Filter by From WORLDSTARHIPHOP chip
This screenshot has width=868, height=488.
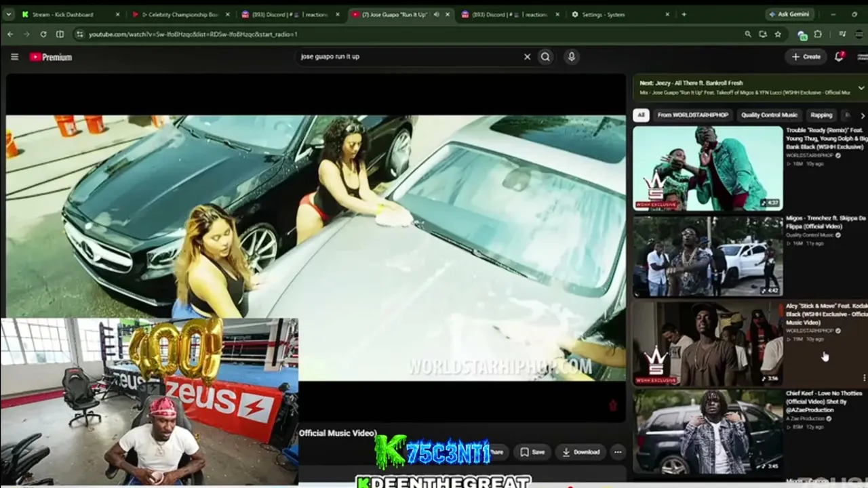[692, 115]
